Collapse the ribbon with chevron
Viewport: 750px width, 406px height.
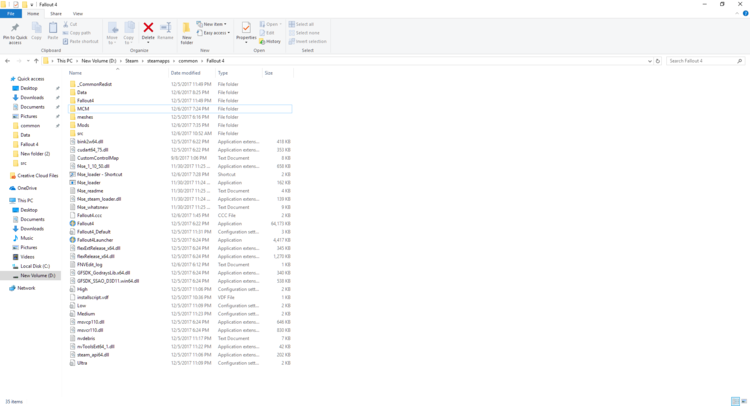point(737,13)
